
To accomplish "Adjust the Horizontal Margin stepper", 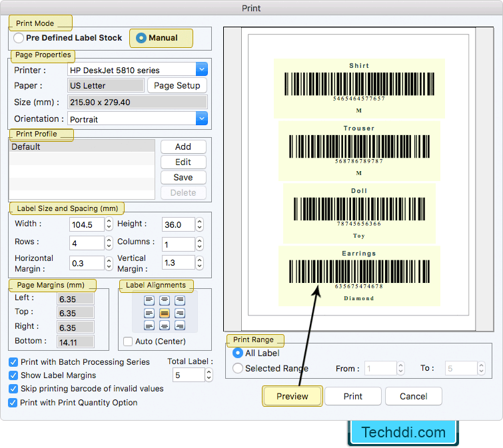I will (109, 263).
